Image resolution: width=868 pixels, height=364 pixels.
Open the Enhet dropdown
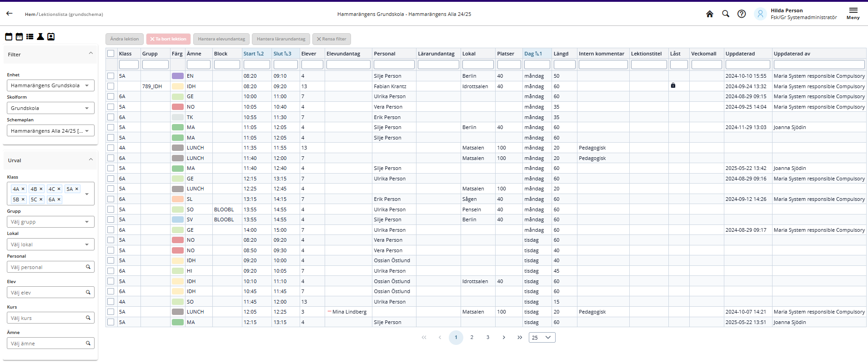(x=50, y=85)
